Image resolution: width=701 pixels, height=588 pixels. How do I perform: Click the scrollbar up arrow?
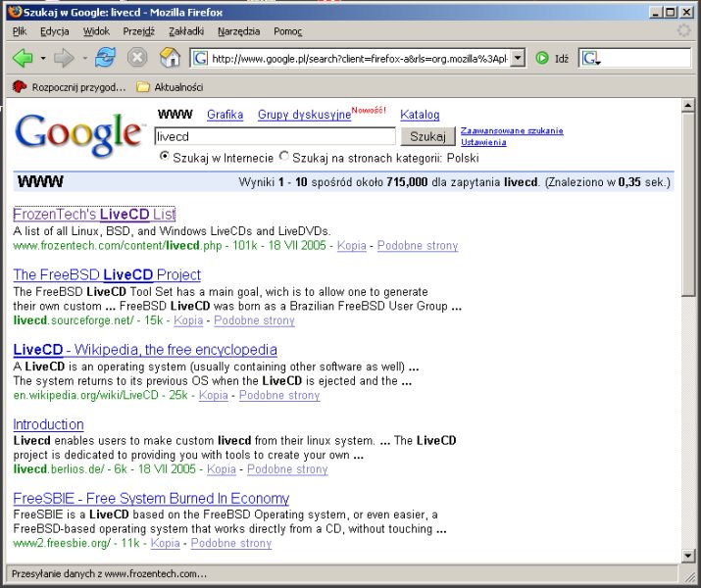(x=687, y=106)
